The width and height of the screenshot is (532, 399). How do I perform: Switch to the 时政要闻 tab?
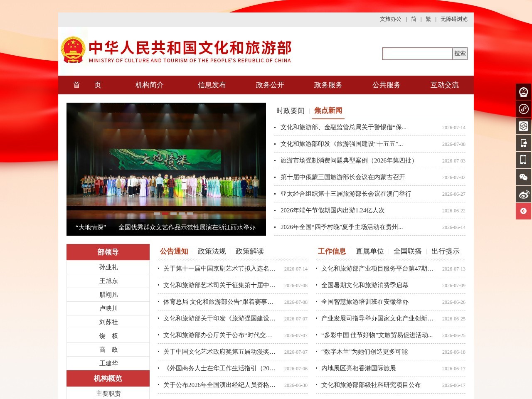tap(291, 111)
